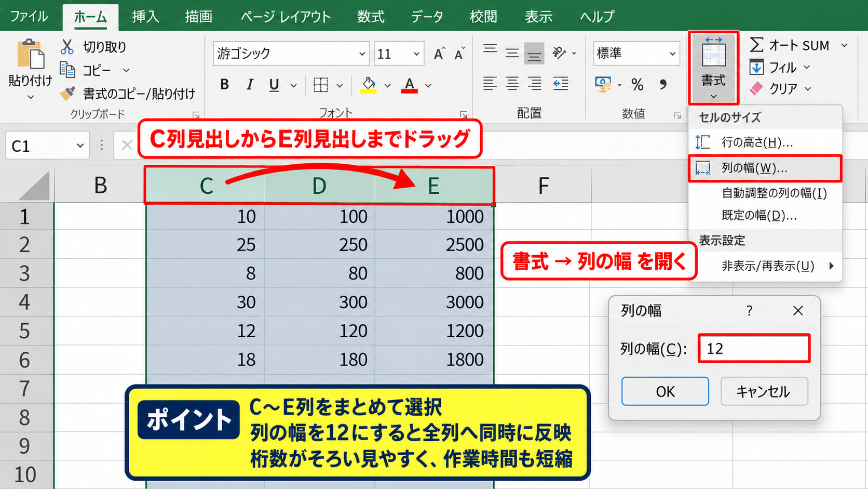Click the Copy (コピー) icon
The height and width of the screenshot is (489, 868).
(x=67, y=70)
